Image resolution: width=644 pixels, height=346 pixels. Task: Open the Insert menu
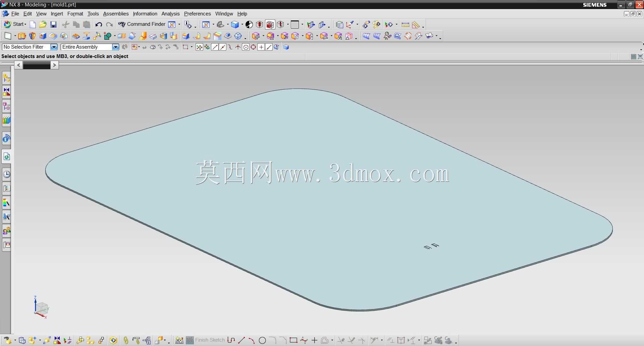coord(57,14)
